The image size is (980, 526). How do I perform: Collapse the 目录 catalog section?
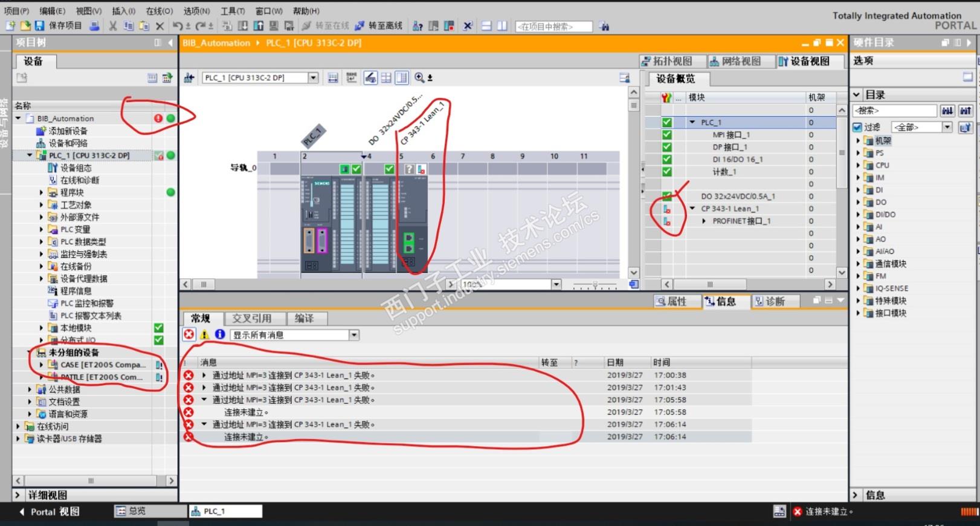(x=856, y=95)
